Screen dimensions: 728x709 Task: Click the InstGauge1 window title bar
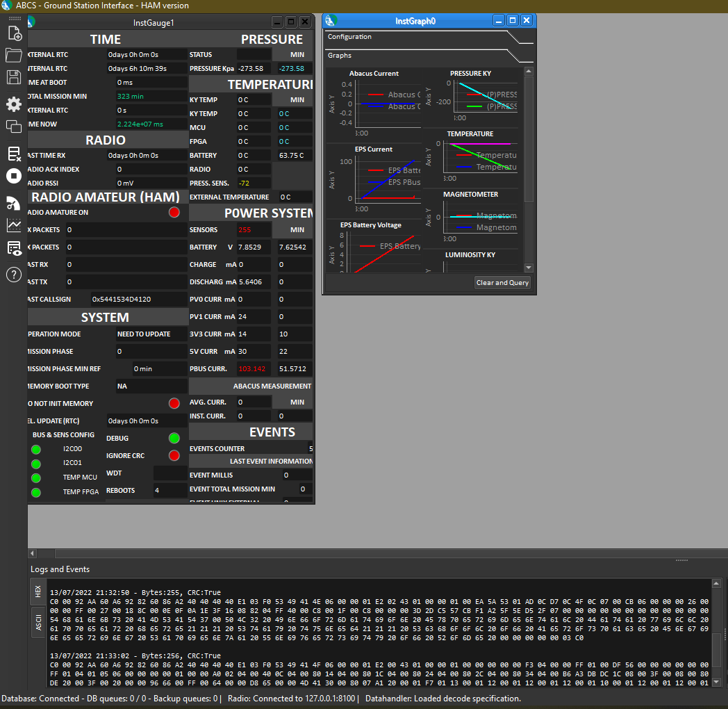pyautogui.click(x=154, y=22)
